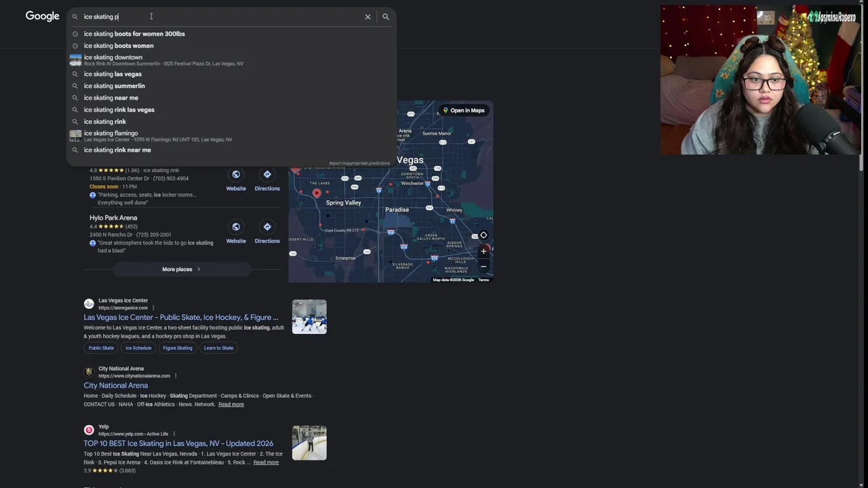Screen dimensions: 868x488
Task: Click 'Read more' under the Yelp result
Action: (x=266, y=462)
